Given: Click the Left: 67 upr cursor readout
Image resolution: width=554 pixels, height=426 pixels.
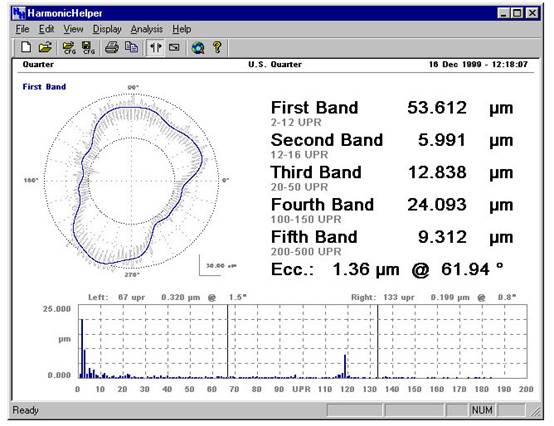Looking at the screenshot, I should (167, 297).
